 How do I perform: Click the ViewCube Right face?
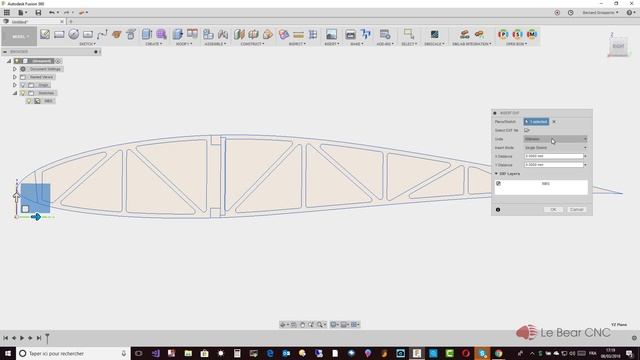(618, 46)
